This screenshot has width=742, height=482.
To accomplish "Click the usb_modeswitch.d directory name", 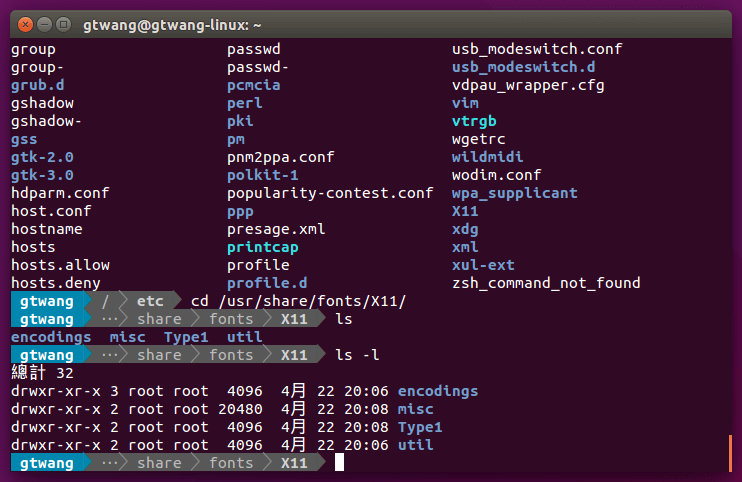I will click(523, 67).
